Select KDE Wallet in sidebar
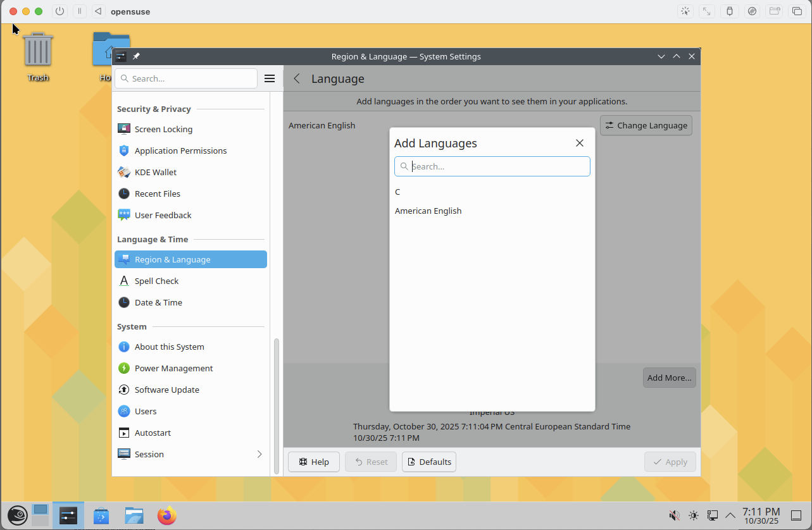The width and height of the screenshot is (812, 530). [155, 172]
